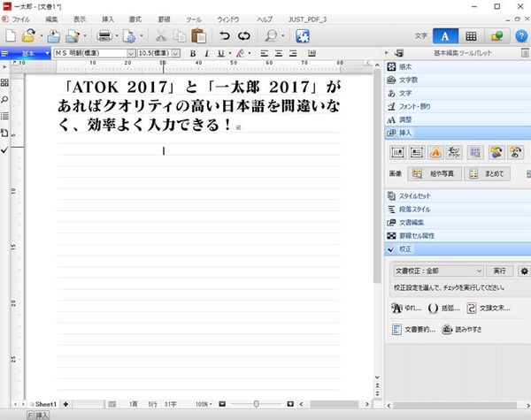
Task: Click the text decoration pen icon
Action: click(x=240, y=53)
